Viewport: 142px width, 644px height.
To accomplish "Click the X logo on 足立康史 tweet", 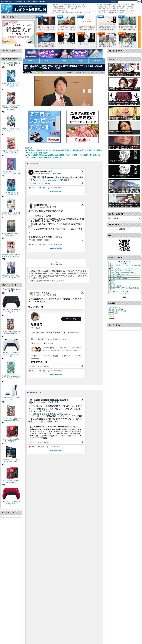I will tap(82, 400).
